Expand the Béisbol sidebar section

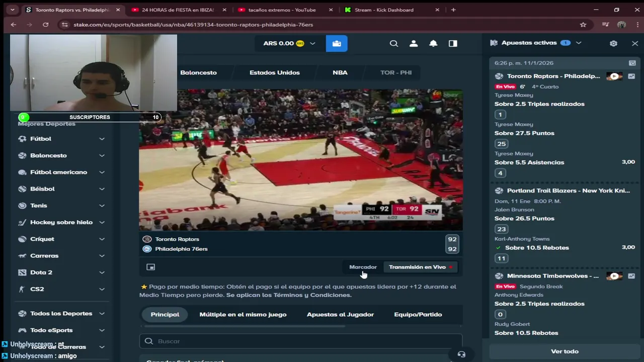[x=102, y=189]
